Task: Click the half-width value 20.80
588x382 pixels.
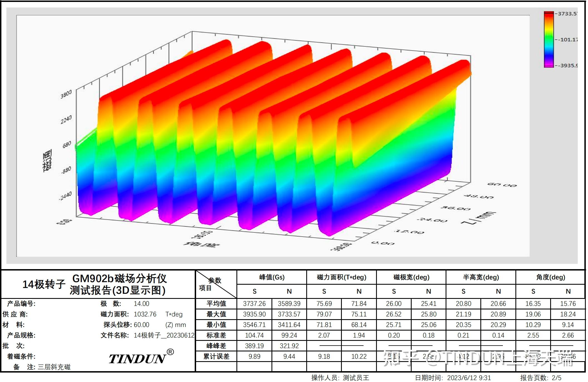Action: [463, 304]
